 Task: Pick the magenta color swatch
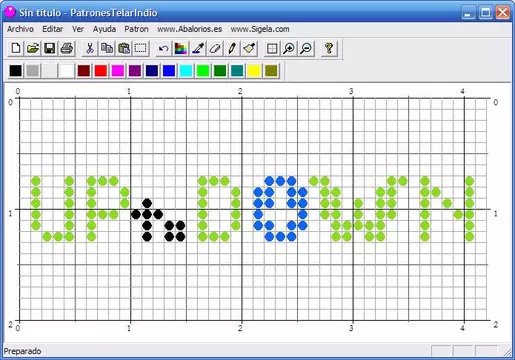pyautogui.click(x=118, y=71)
